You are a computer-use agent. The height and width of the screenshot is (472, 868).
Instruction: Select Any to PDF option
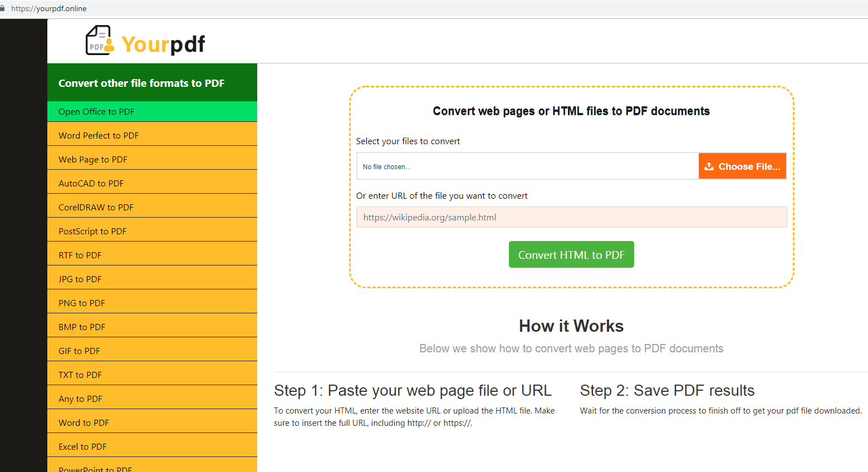point(152,399)
